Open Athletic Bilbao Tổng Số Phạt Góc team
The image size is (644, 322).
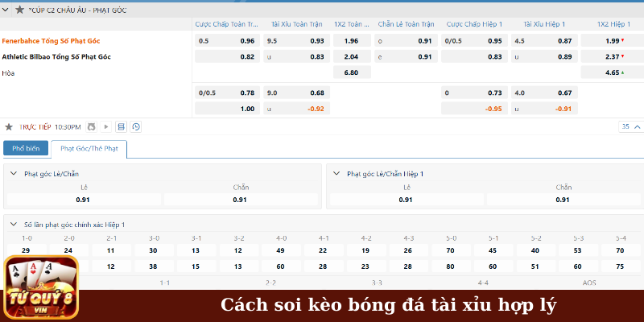pyautogui.click(x=56, y=56)
